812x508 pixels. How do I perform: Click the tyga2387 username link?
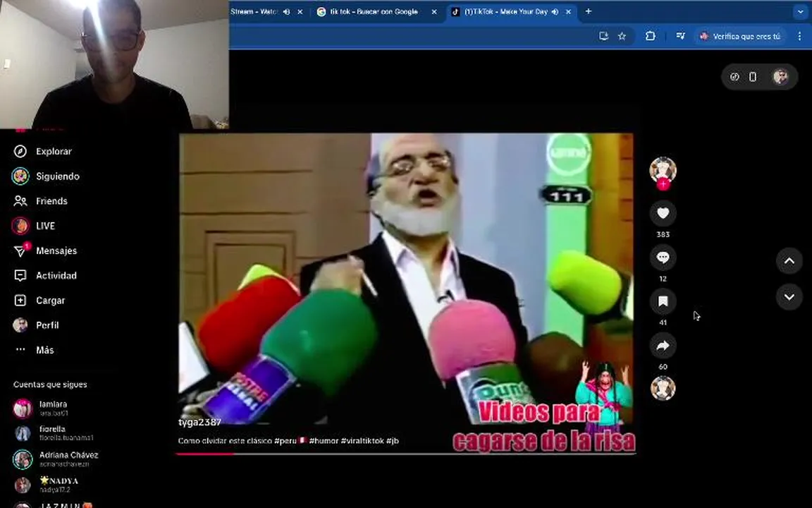(200, 423)
